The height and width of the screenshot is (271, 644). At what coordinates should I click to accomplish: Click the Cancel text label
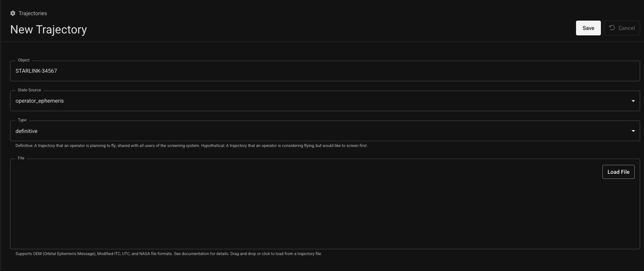[x=627, y=28]
